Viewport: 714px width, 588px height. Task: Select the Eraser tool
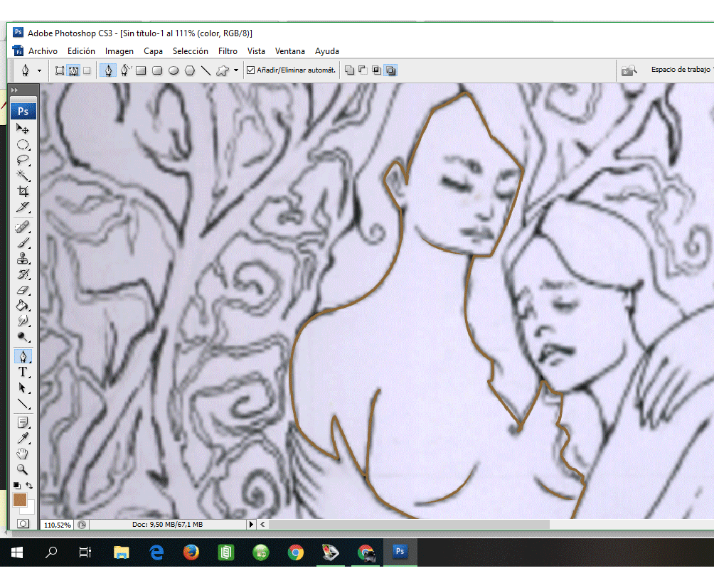pos(23,290)
